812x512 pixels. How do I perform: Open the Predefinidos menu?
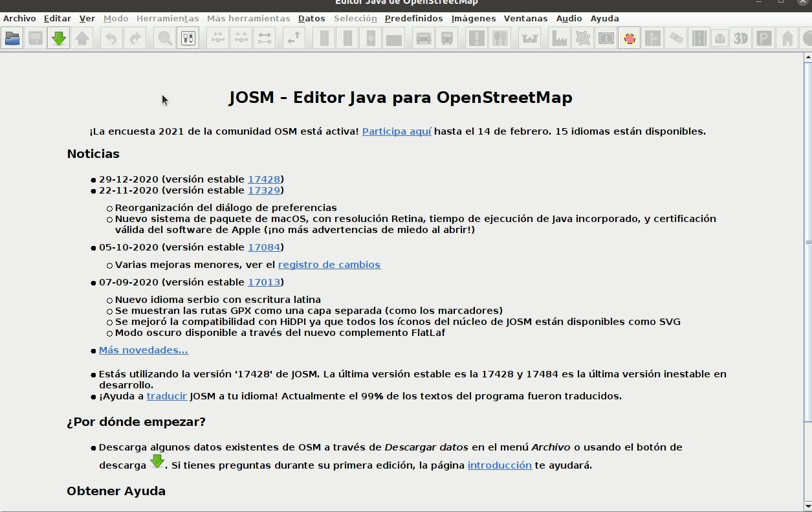point(414,18)
